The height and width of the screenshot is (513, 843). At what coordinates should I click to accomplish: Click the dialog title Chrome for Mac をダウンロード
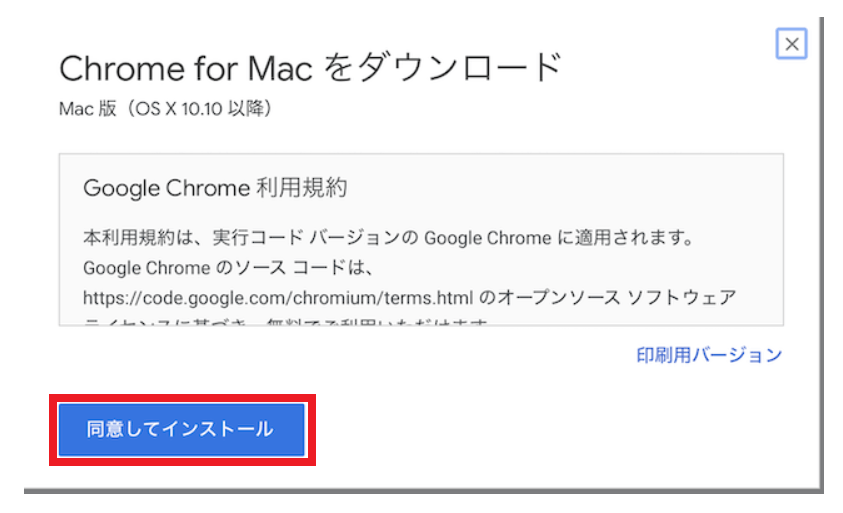coord(310,69)
